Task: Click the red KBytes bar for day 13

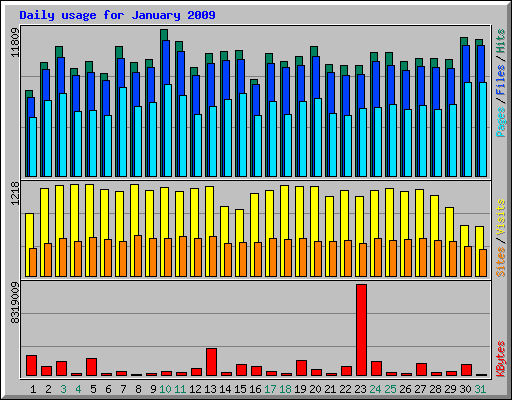Action: click(211, 362)
